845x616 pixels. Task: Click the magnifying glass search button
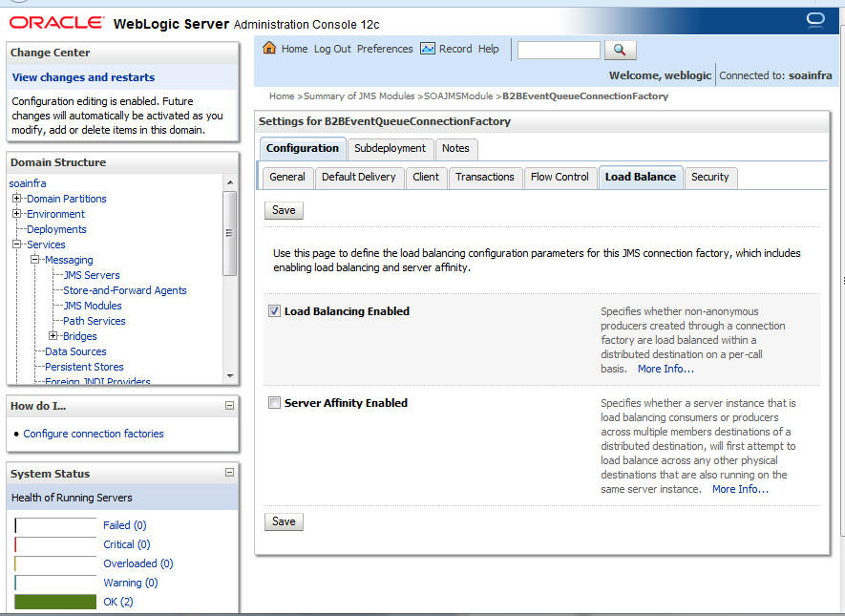tap(620, 50)
